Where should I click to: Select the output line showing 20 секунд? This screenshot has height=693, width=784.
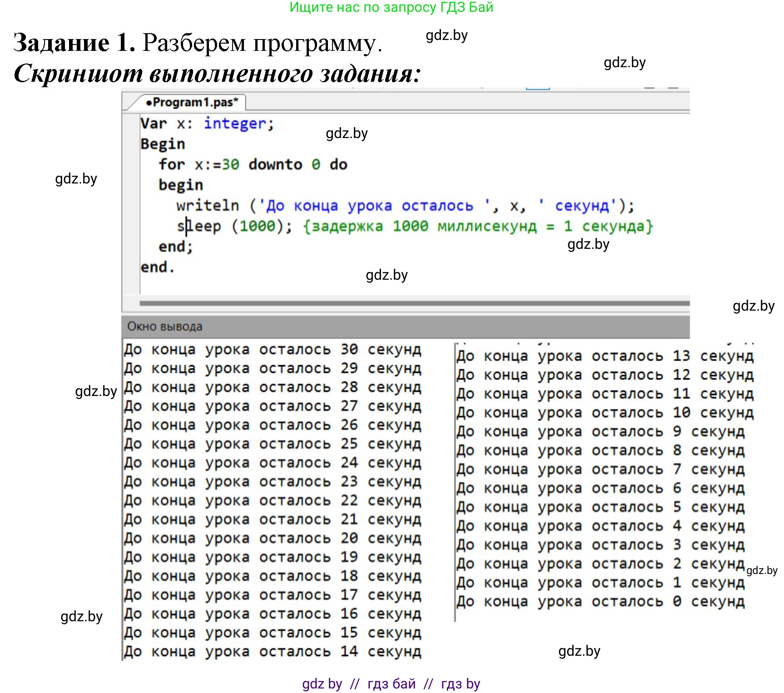pyautogui.click(x=273, y=539)
